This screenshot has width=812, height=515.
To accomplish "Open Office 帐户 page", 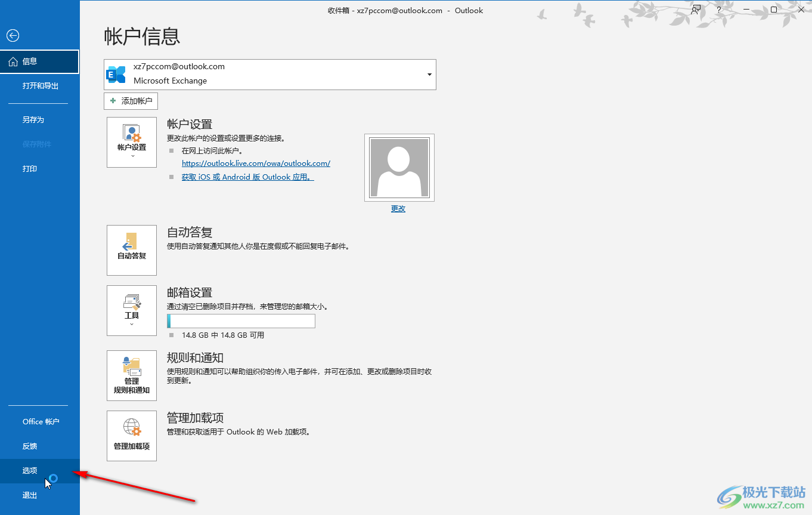I will (x=40, y=422).
